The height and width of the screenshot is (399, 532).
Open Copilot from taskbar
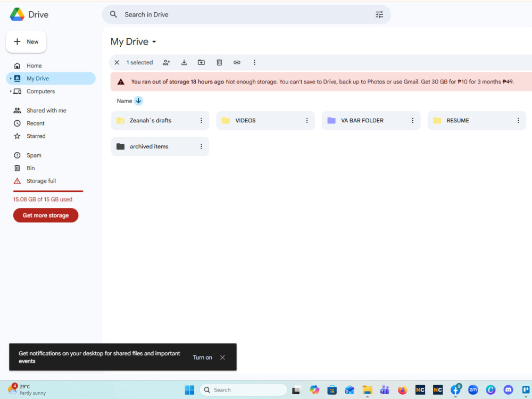point(314,390)
